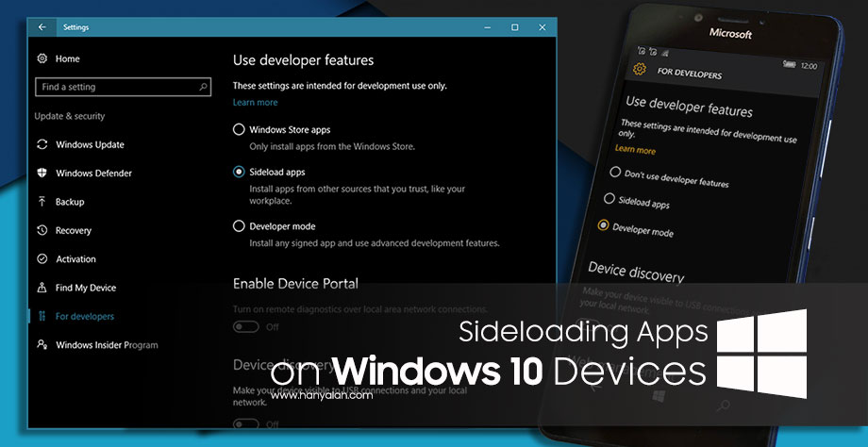
Task: Click the Learn more link in Settings window
Action: click(255, 103)
